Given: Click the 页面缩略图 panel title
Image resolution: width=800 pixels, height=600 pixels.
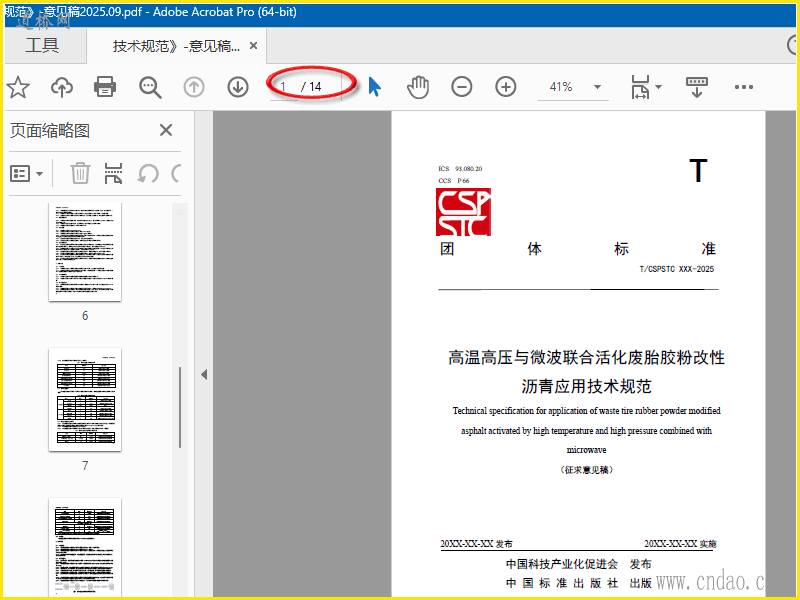Looking at the screenshot, I should (50, 131).
